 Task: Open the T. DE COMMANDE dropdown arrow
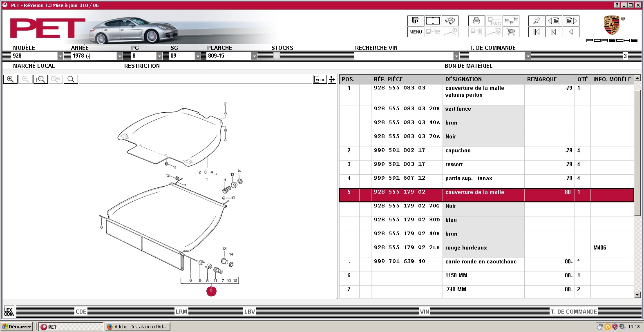coord(528,56)
